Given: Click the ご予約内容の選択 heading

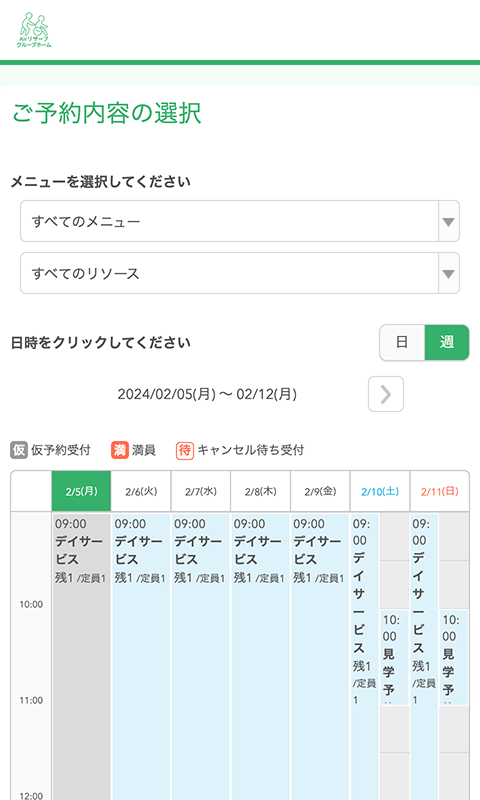Looking at the screenshot, I should [x=107, y=113].
